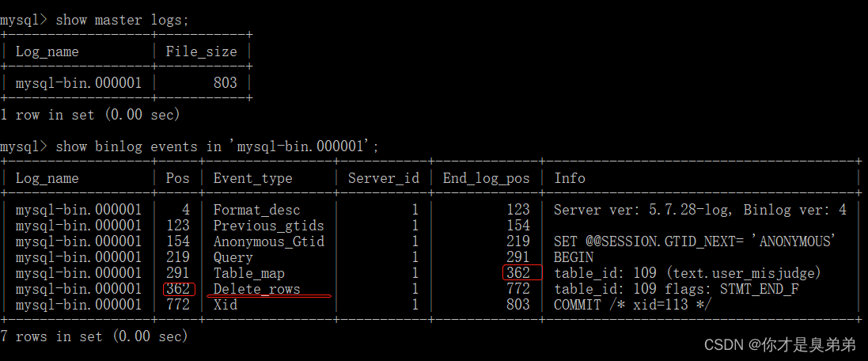
Task: Select the Server_id column header
Action: point(384,178)
